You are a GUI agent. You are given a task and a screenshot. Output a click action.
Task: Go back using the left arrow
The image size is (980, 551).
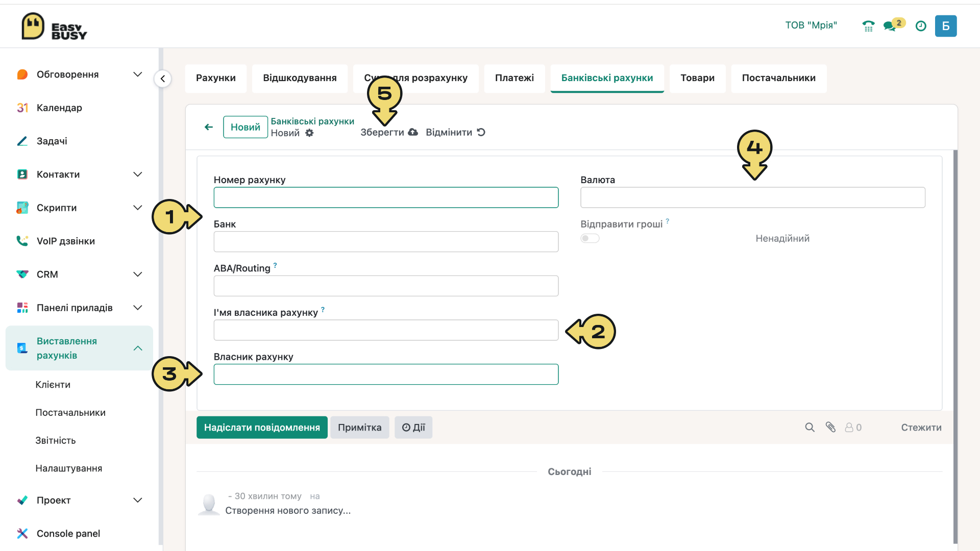click(209, 127)
